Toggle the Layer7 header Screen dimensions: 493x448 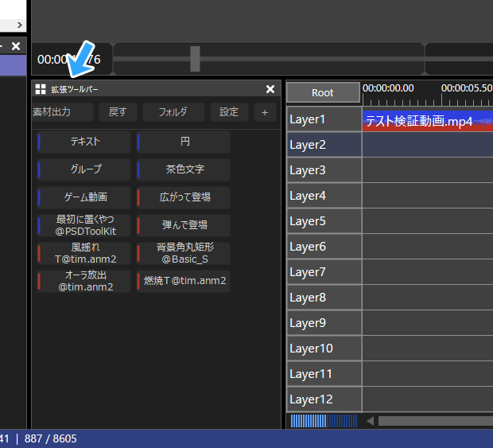[324, 272]
